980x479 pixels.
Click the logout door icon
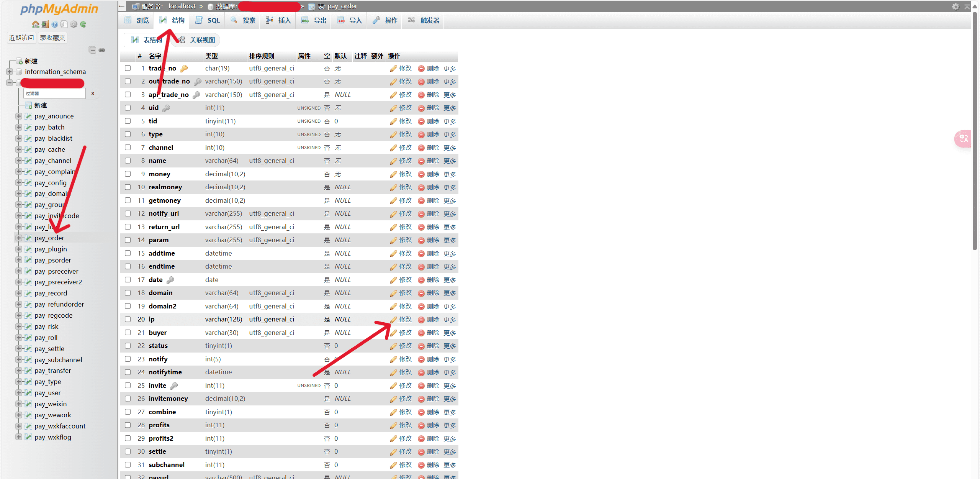pyautogui.click(x=45, y=25)
